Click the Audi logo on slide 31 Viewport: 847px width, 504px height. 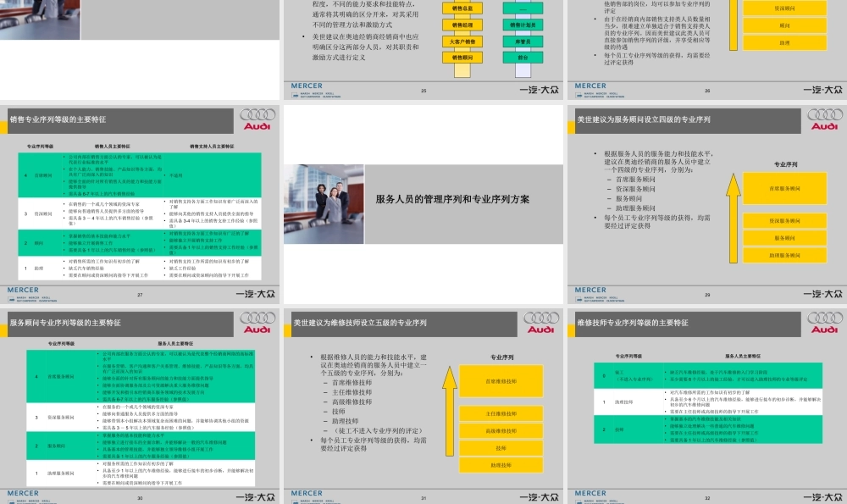click(x=540, y=323)
